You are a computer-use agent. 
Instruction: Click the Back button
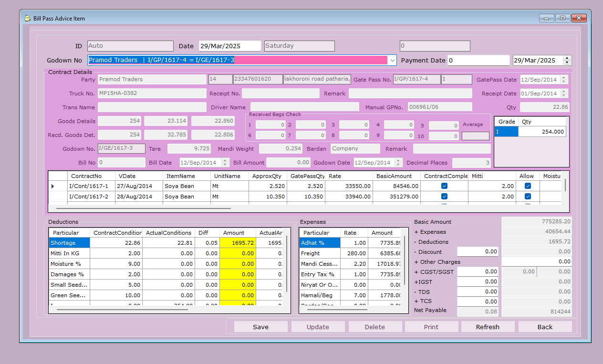[x=545, y=327]
